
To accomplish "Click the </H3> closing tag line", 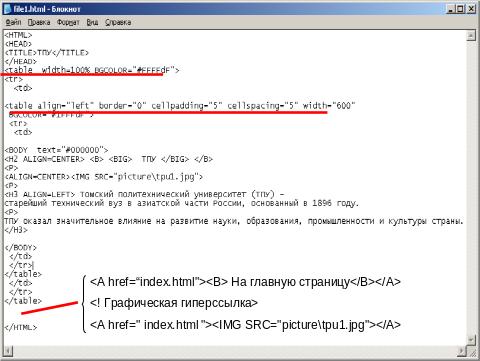I will pos(16,230).
